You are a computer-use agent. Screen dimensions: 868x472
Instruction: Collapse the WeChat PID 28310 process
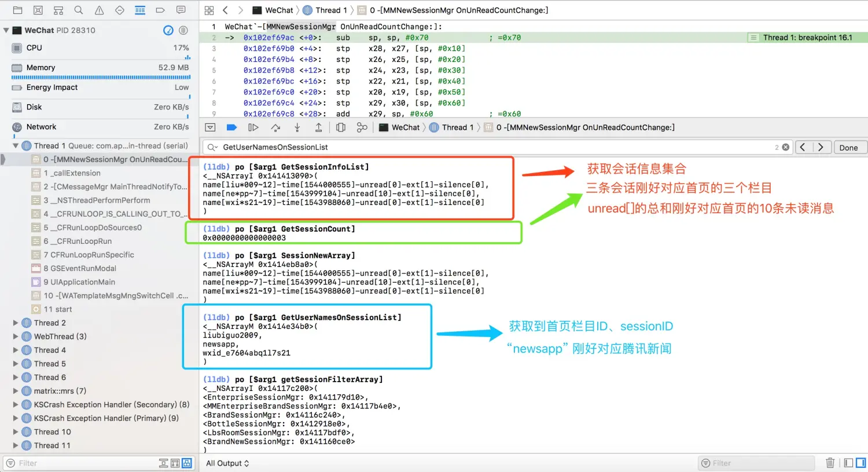coord(6,30)
